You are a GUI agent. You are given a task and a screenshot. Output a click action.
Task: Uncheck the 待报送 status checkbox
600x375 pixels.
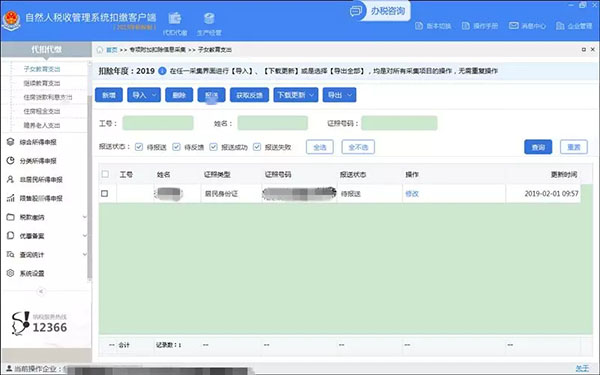pyautogui.click(x=139, y=147)
